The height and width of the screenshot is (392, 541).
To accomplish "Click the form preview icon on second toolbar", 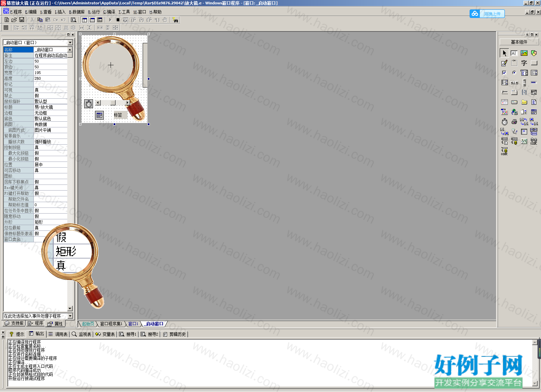I will (6, 28).
